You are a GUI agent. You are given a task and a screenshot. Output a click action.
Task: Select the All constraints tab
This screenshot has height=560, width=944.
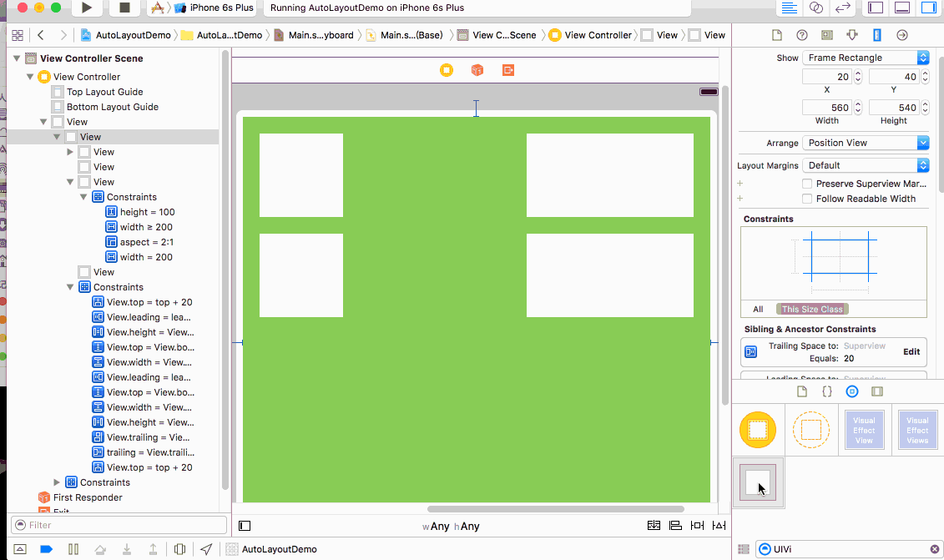758,309
